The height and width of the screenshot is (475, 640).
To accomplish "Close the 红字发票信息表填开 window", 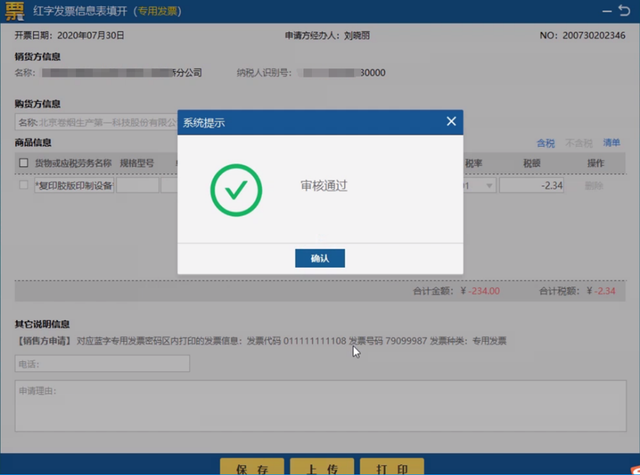I will tap(624, 11).
